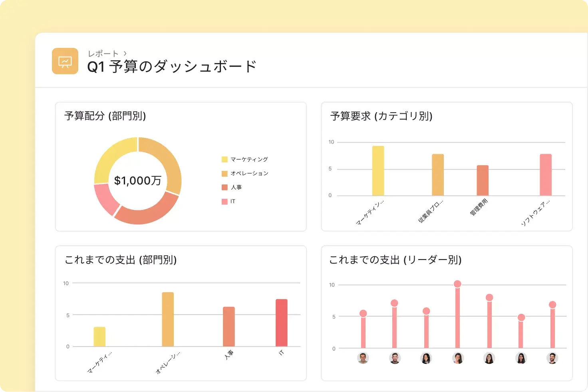Select the yellow マーケティング legend swatch

click(x=225, y=159)
